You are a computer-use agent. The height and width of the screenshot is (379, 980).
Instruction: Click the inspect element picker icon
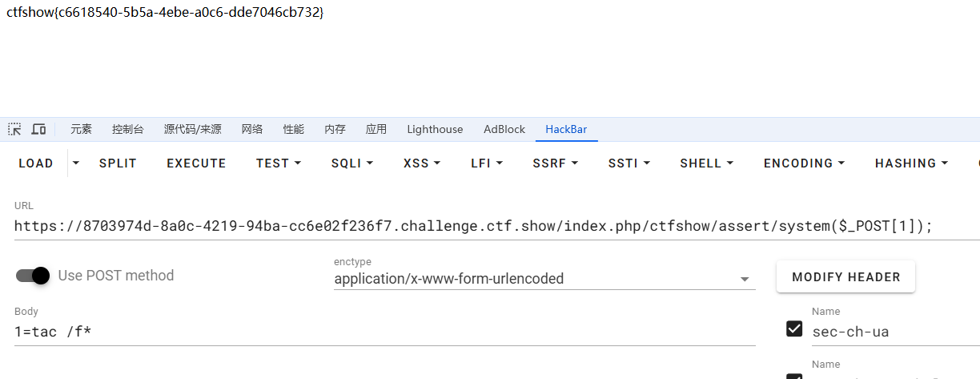[14, 129]
